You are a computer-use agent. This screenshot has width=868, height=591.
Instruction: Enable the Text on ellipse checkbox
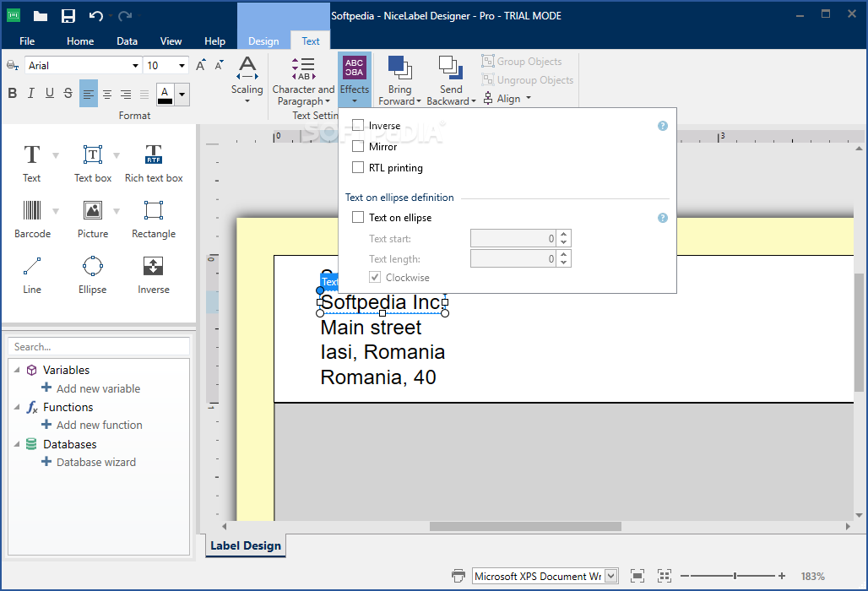(358, 217)
